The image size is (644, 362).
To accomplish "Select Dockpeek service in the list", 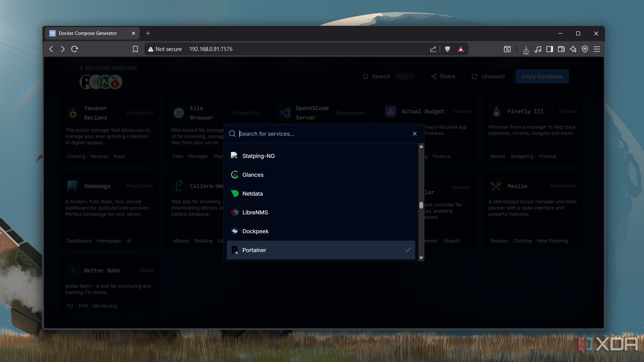I will tap(321, 231).
